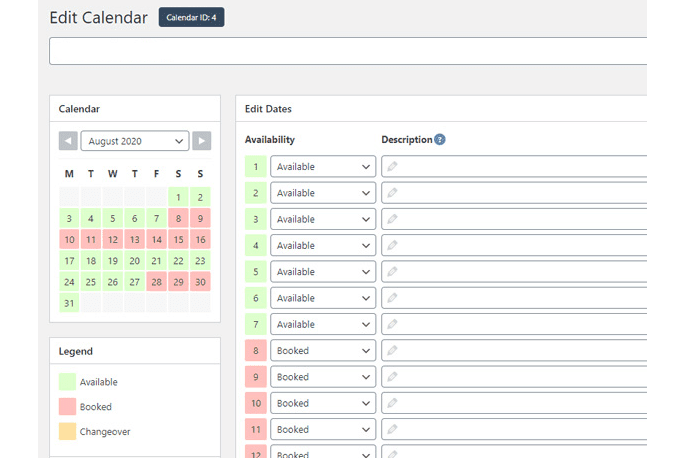The width and height of the screenshot is (680, 458).
Task: Click the Description help question-mark icon
Action: point(440,140)
